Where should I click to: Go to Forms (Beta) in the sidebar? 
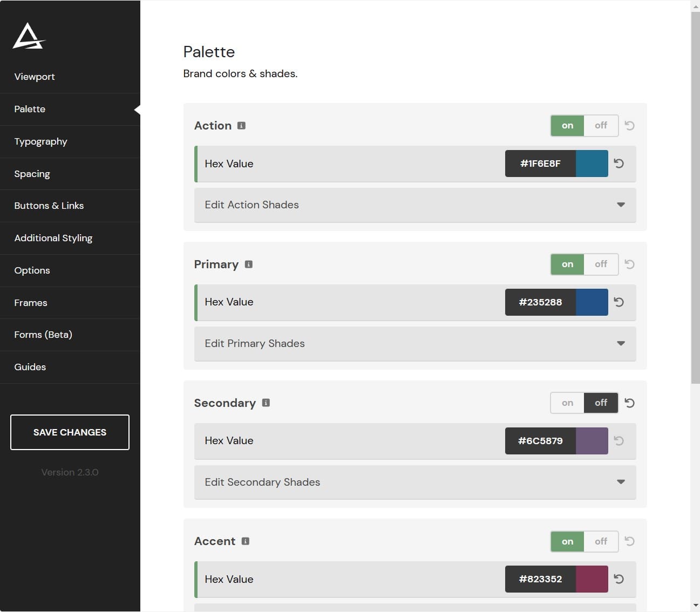click(x=43, y=335)
